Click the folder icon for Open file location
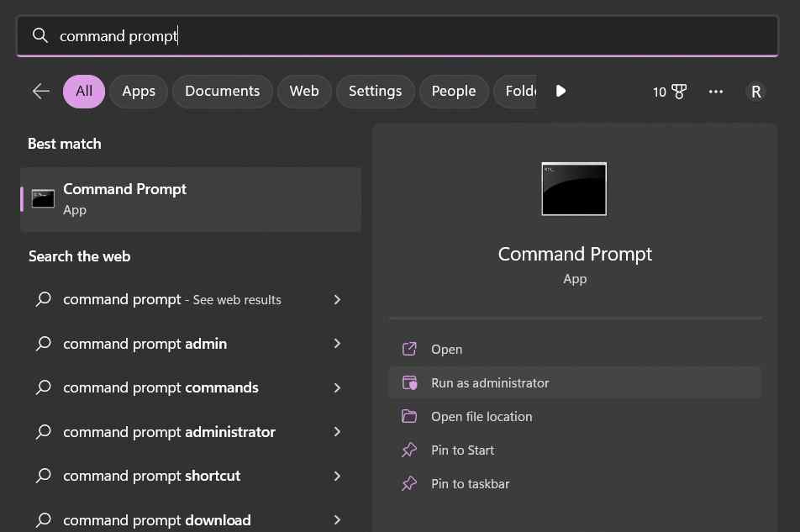 (409, 416)
